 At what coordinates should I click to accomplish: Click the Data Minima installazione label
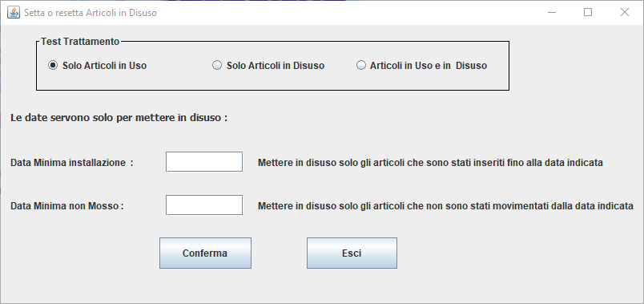point(72,163)
